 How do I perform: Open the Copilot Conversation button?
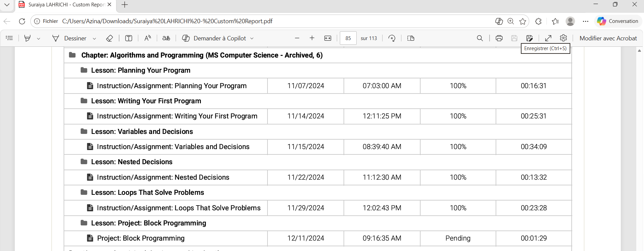[x=618, y=21]
